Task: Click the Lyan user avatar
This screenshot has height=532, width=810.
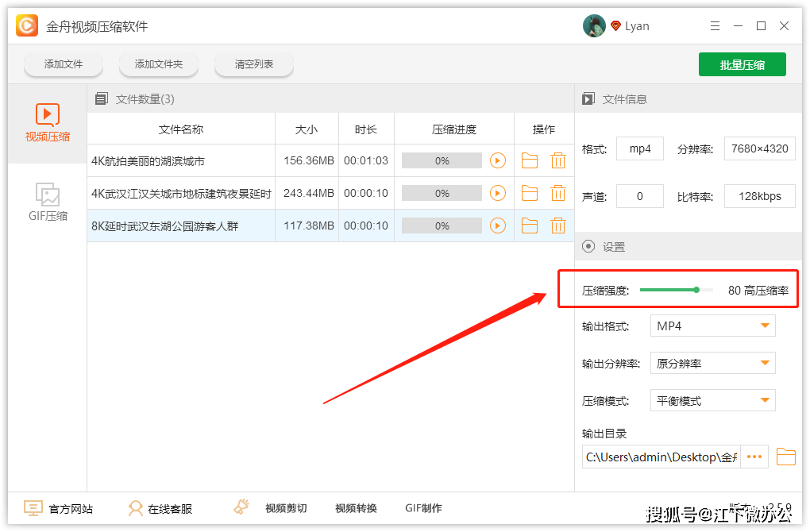Action: click(594, 26)
